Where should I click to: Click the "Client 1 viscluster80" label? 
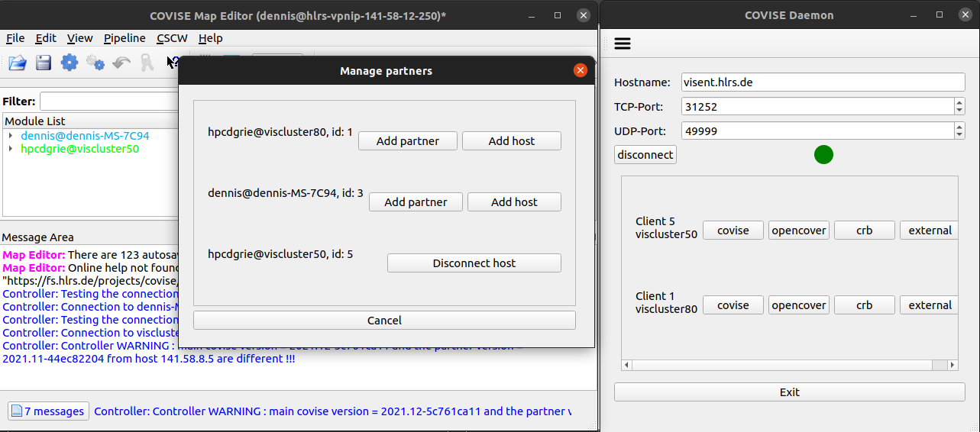coord(666,302)
